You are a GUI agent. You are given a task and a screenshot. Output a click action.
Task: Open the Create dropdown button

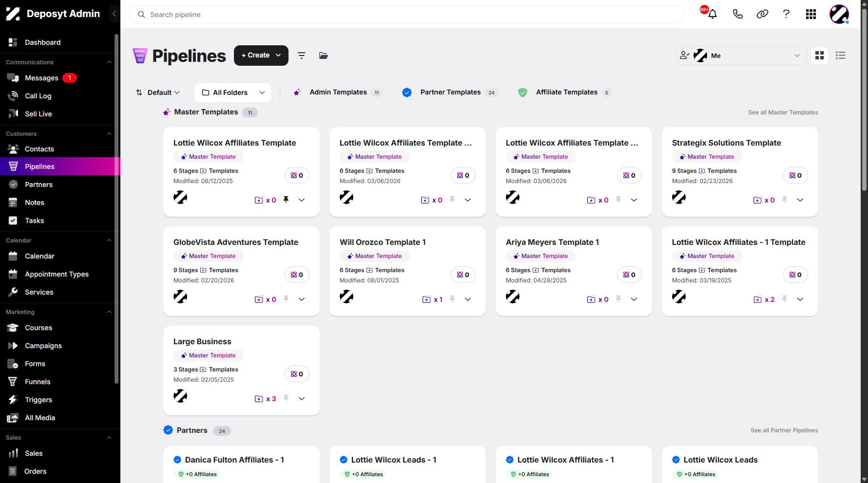point(261,56)
